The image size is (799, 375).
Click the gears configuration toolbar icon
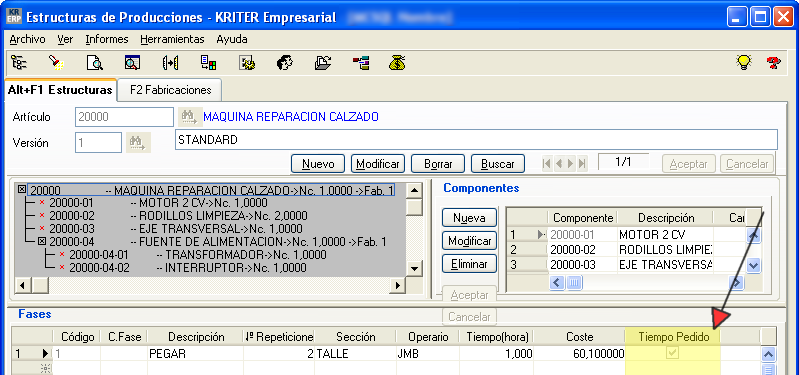pos(247,63)
